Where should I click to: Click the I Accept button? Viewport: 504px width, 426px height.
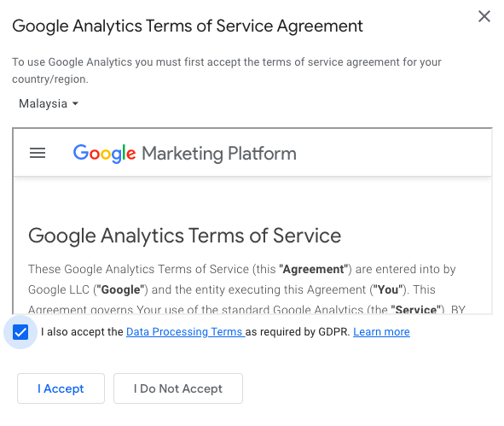(x=61, y=388)
